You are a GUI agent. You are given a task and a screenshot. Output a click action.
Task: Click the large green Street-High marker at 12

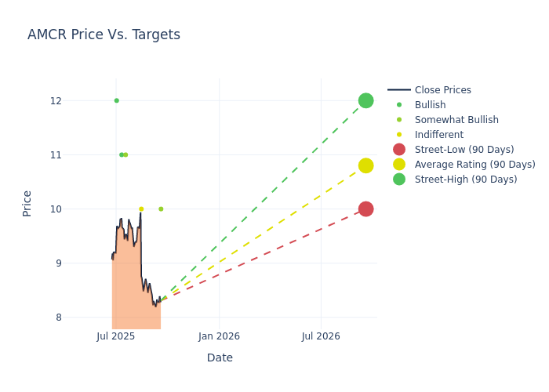coord(365,100)
